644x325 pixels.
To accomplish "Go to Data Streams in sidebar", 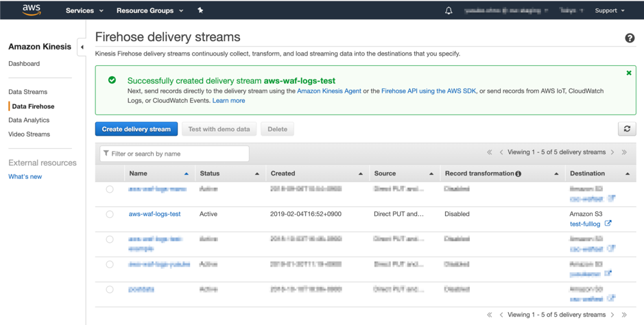I will click(x=28, y=92).
